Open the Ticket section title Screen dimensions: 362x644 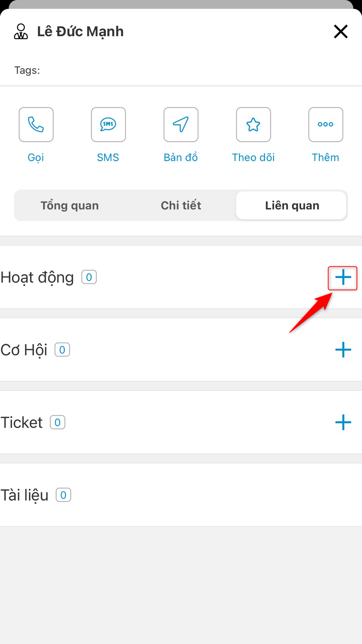tap(21, 423)
